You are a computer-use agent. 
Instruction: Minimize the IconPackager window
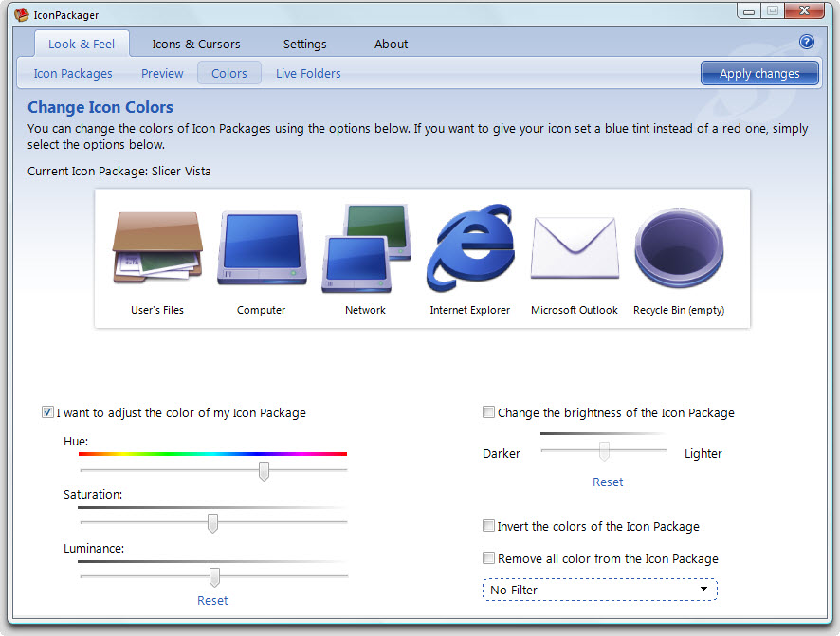749,10
